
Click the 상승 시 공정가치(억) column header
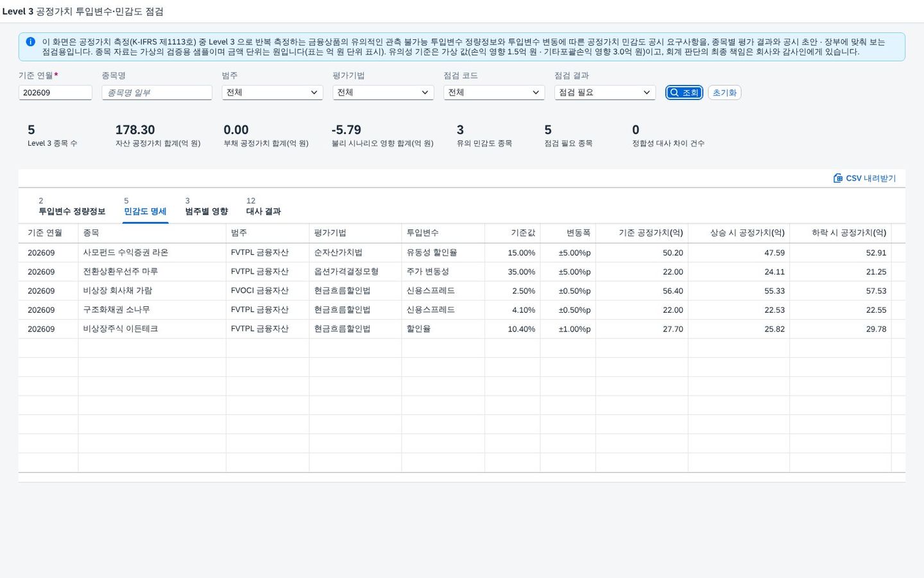click(739, 233)
